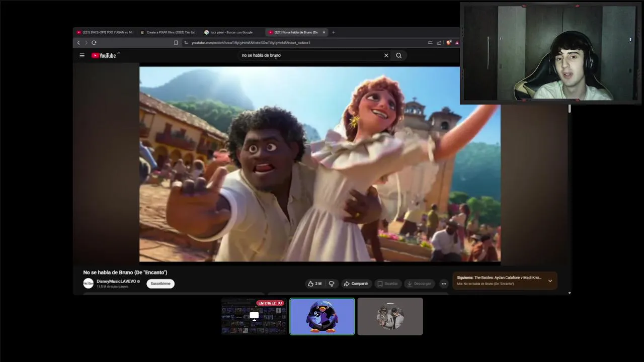644x362 pixels.
Task: Like the video with thumbs up
Action: [314, 284]
